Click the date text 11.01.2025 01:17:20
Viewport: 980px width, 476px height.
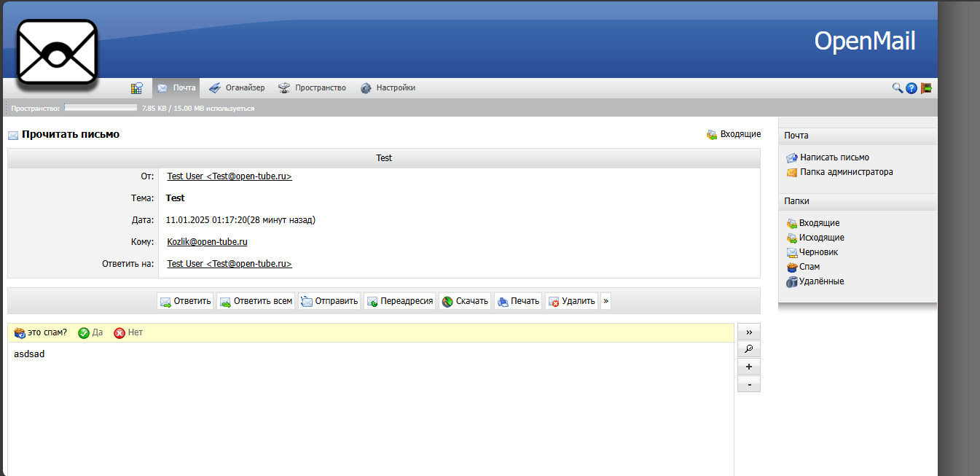pyautogui.click(x=206, y=220)
